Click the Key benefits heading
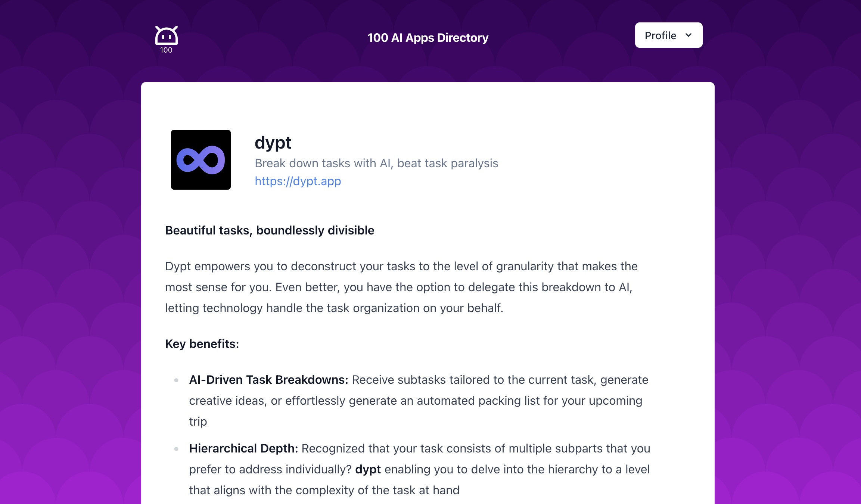The width and height of the screenshot is (861, 504). [202, 344]
